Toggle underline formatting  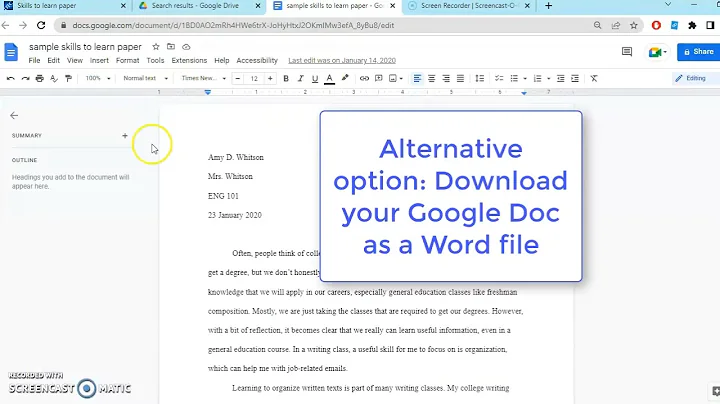tap(315, 79)
